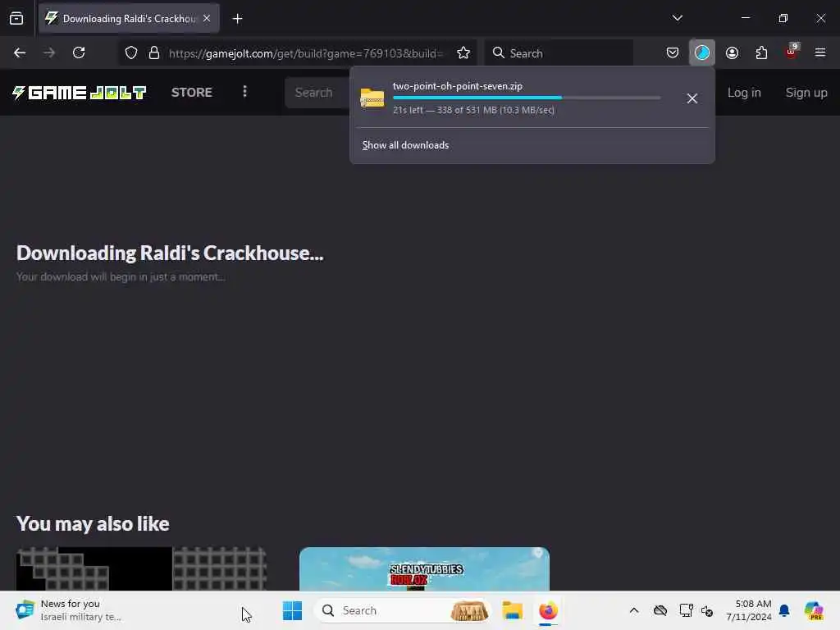Click the Downloading Raldi's Crackhouse tab

click(x=129, y=19)
